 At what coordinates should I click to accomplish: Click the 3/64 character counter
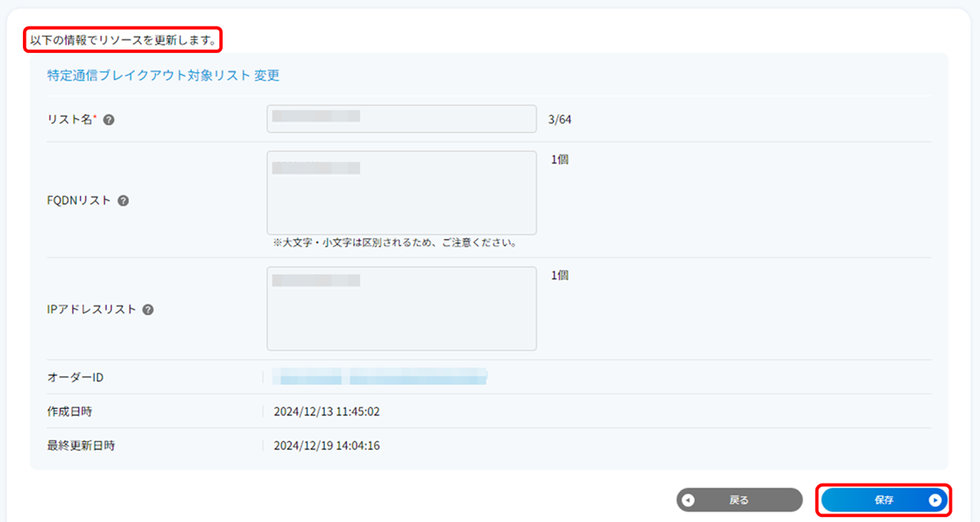point(560,119)
